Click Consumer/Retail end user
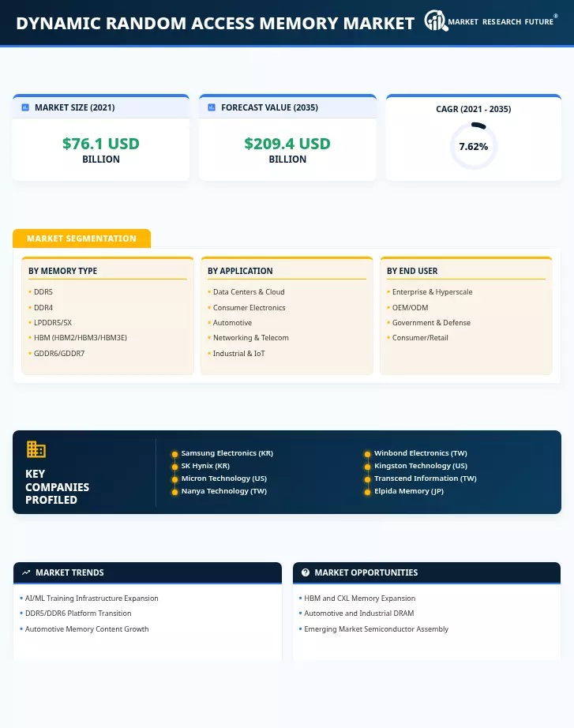574x728 pixels. click(420, 337)
